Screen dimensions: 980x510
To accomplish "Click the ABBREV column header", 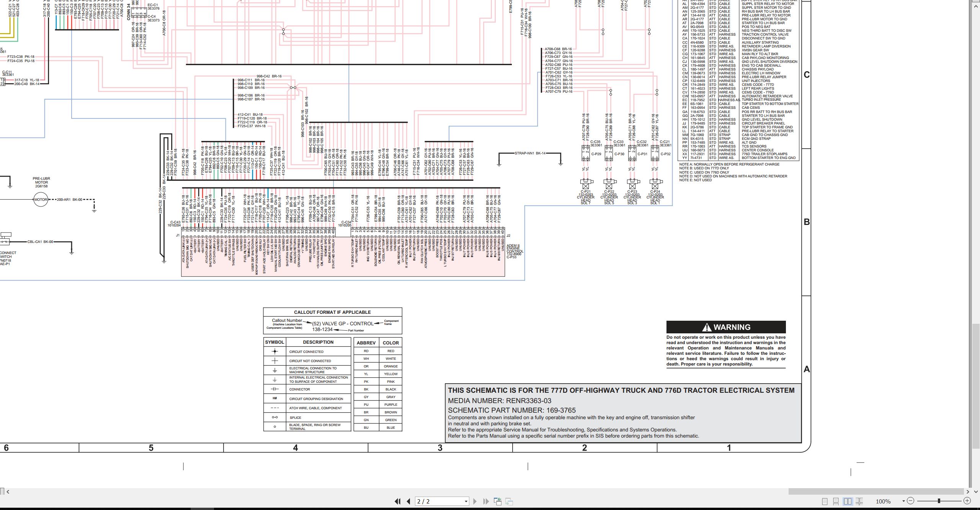I will [366, 343].
